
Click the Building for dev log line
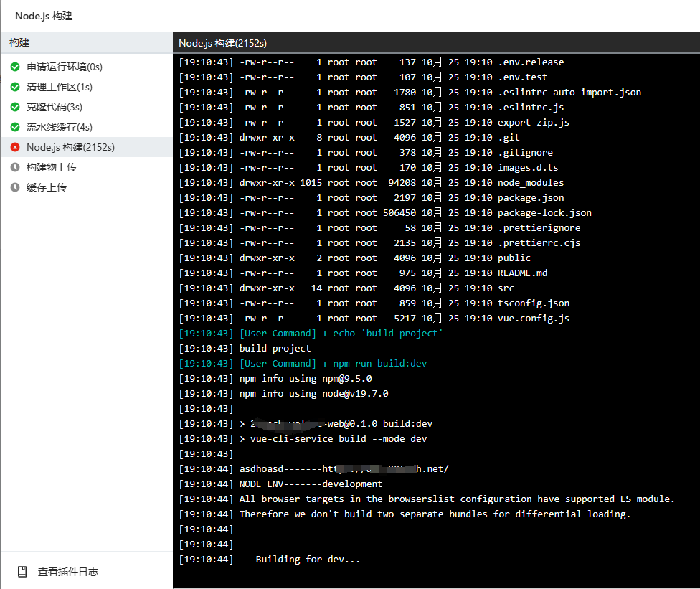pos(269,560)
